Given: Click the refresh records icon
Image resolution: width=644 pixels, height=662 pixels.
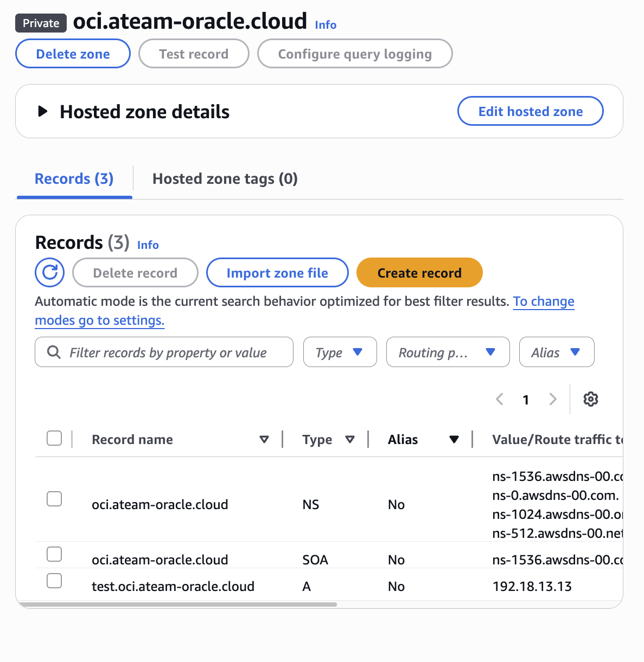Looking at the screenshot, I should pyautogui.click(x=50, y=272).
